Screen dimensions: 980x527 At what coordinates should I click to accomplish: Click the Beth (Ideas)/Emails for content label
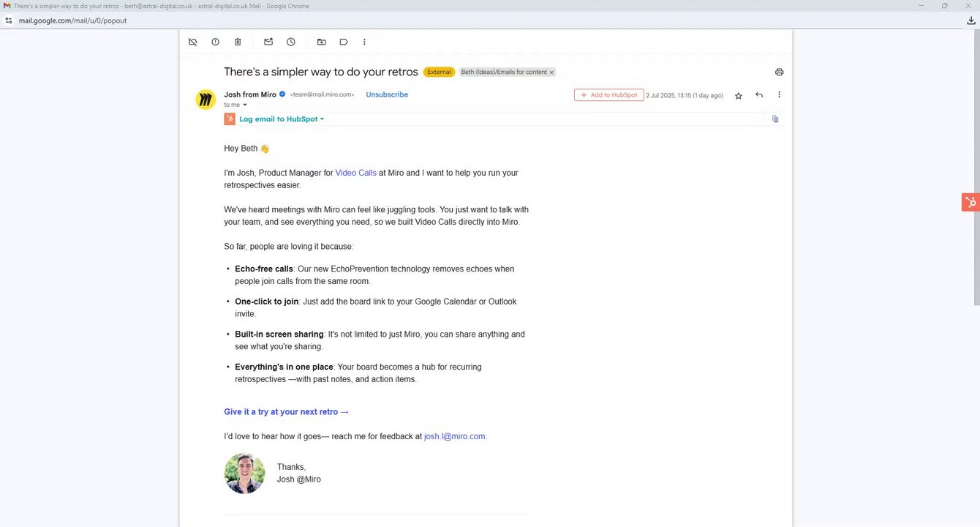(x=503, y=72)
